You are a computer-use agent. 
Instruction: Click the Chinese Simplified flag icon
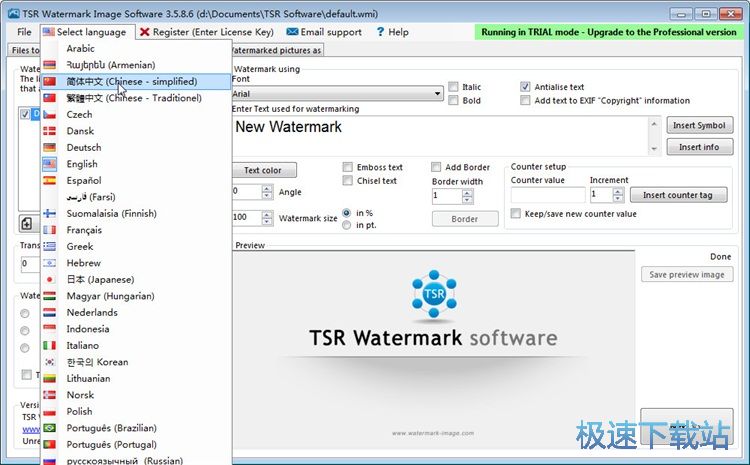pyautogui.click(x=50, y=81)
